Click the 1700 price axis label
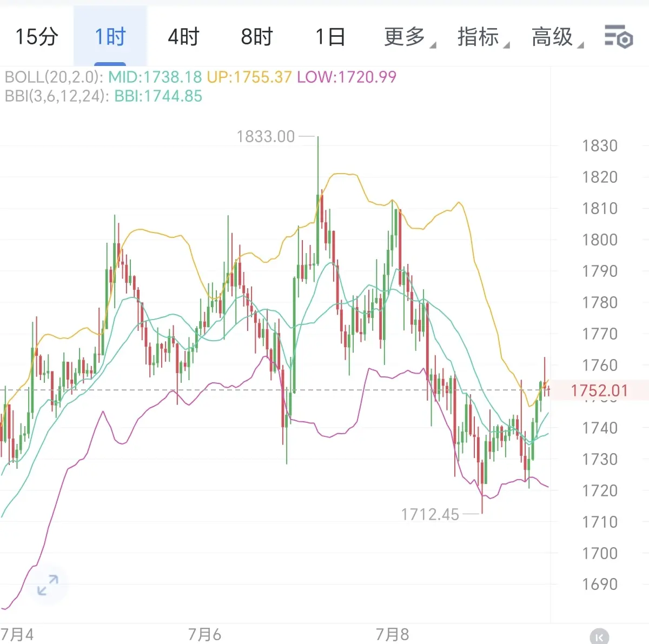 [600, 554]
